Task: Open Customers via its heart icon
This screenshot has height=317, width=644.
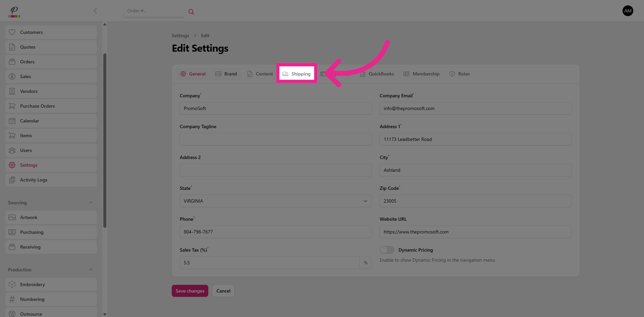Action: 12,32
